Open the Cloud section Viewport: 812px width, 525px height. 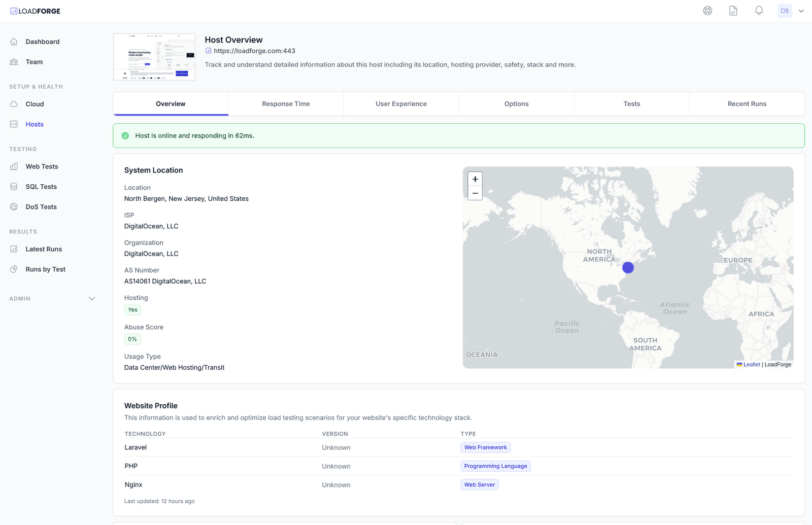pyautogui.click(x=35, y=103)
